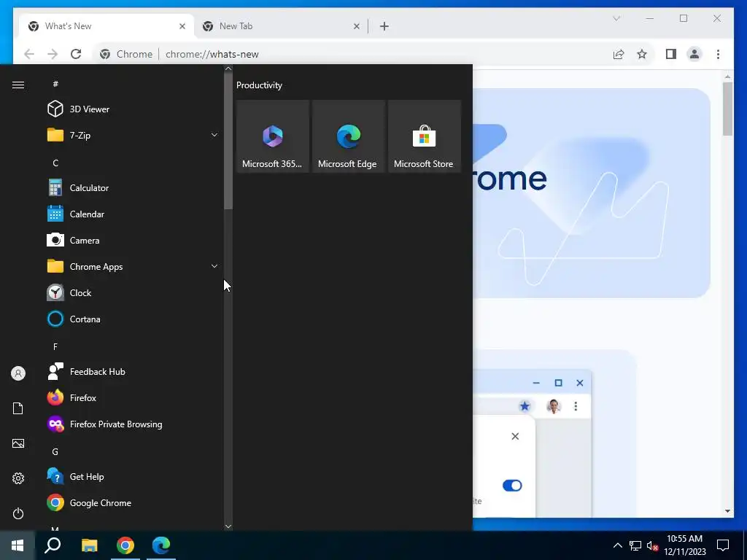Expand the 7-Zip folder chevron

(x=214, y=135)
